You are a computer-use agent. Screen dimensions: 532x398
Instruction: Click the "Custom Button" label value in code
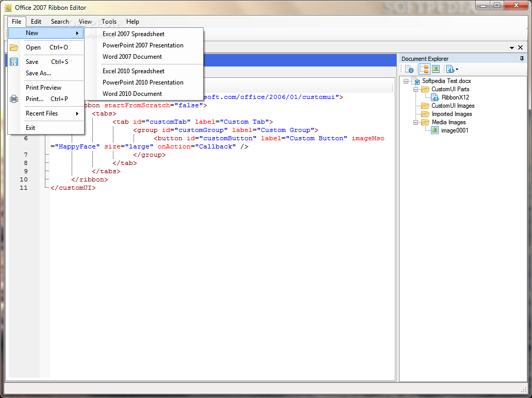(317, 139)
